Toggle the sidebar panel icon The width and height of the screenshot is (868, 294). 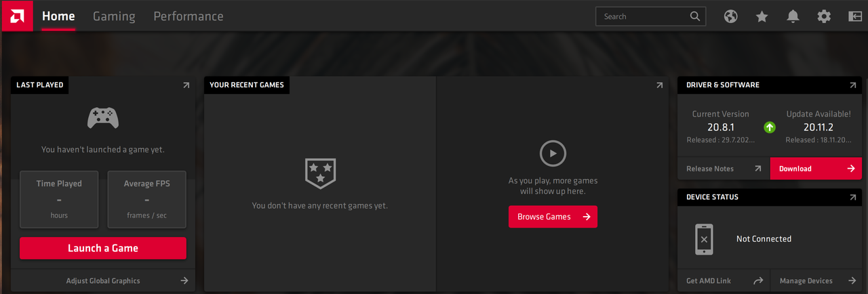[854, 16]
